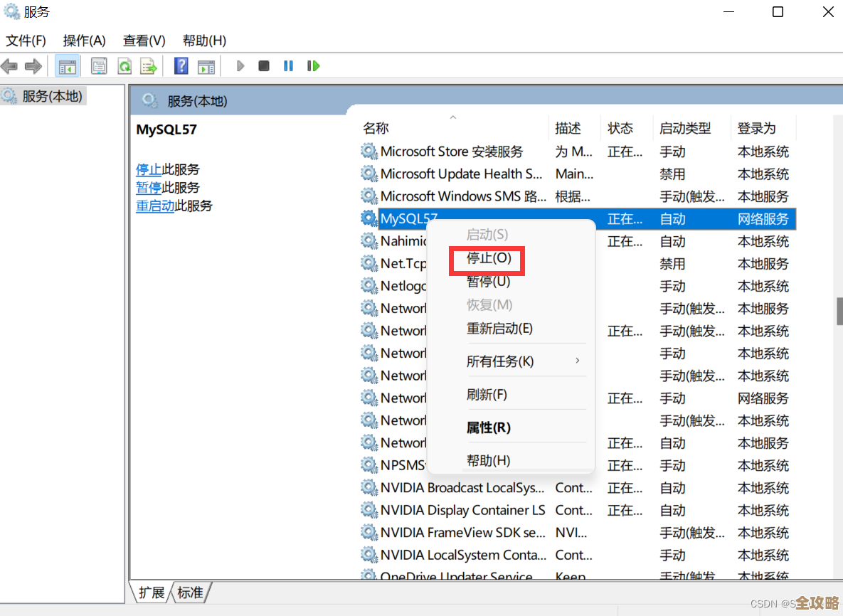Click the export list toolbar icon
Screen dimensions: 843x616
point(149,65)
